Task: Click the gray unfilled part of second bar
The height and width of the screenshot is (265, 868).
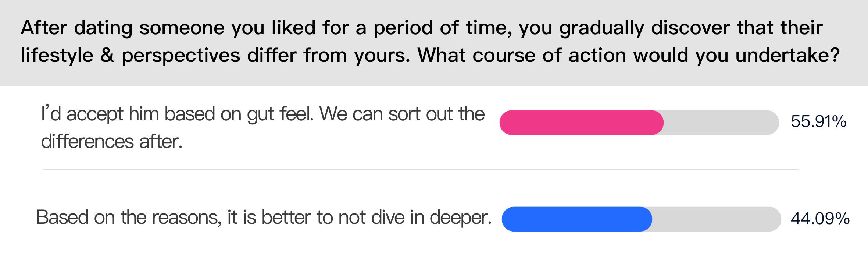Action: [x=717, y=219]
